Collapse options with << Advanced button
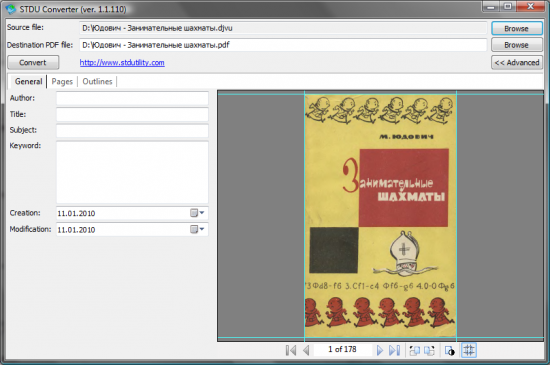 click(x=517, y=62)
